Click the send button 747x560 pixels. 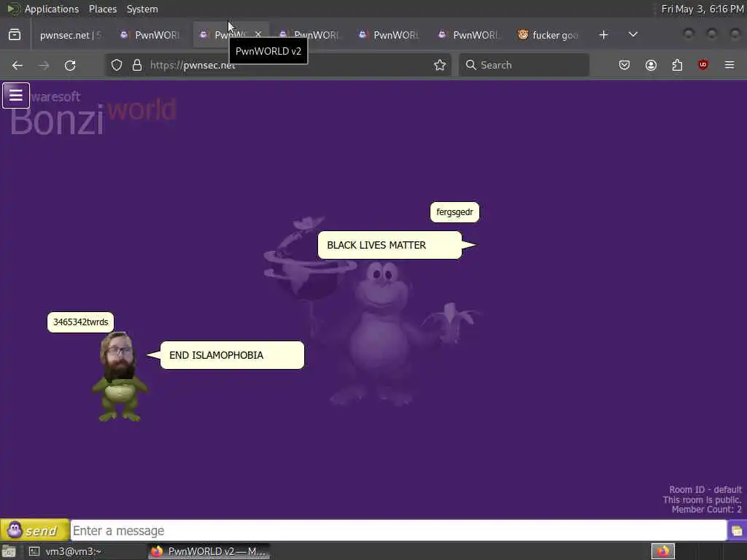click(35, 530)
